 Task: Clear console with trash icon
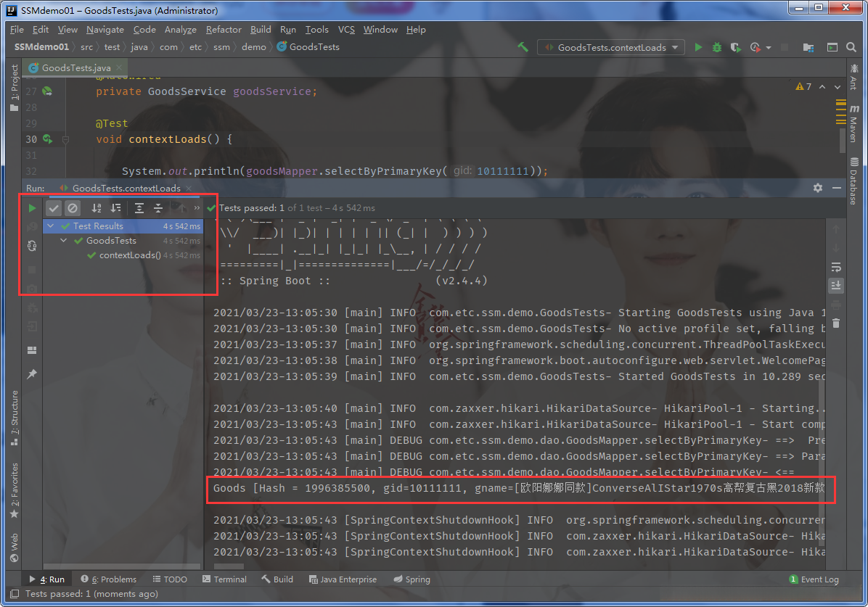[836, 323]
